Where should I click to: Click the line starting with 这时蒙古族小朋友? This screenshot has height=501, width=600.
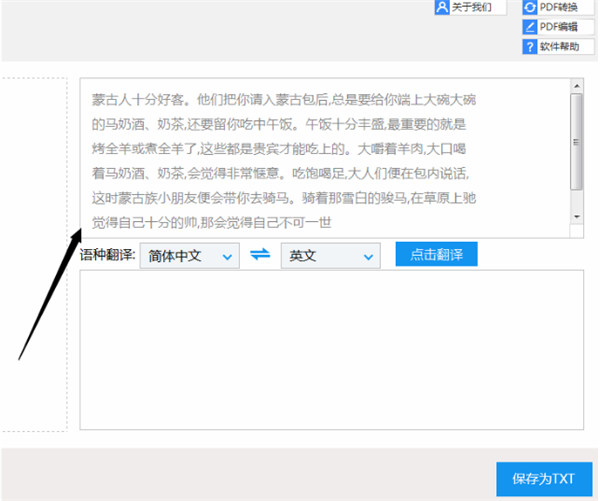(284, 198)
